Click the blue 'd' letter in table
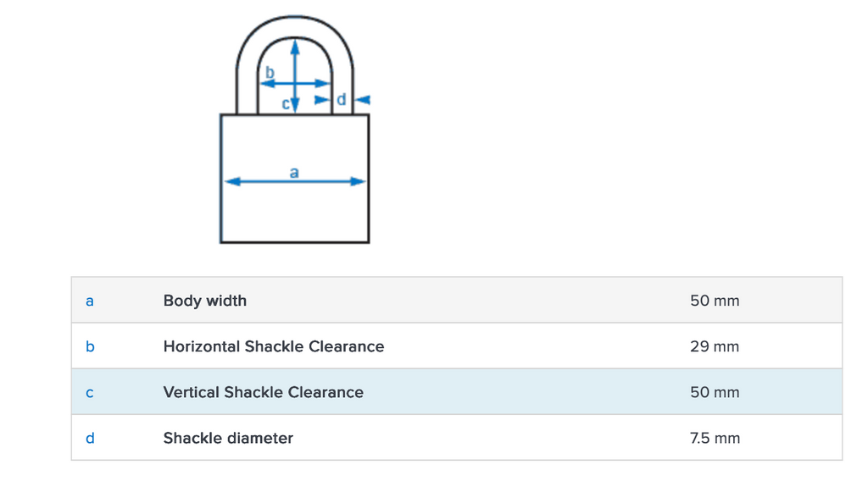The image size is (868, 481). pos(90,438)
